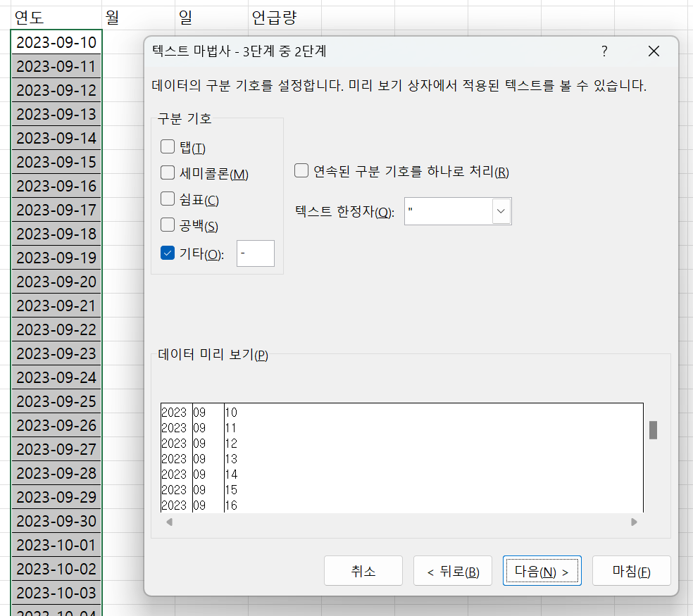Select cell 2023-09-29
The height and width of the screenshot is (616, 693).
point(56,497)
